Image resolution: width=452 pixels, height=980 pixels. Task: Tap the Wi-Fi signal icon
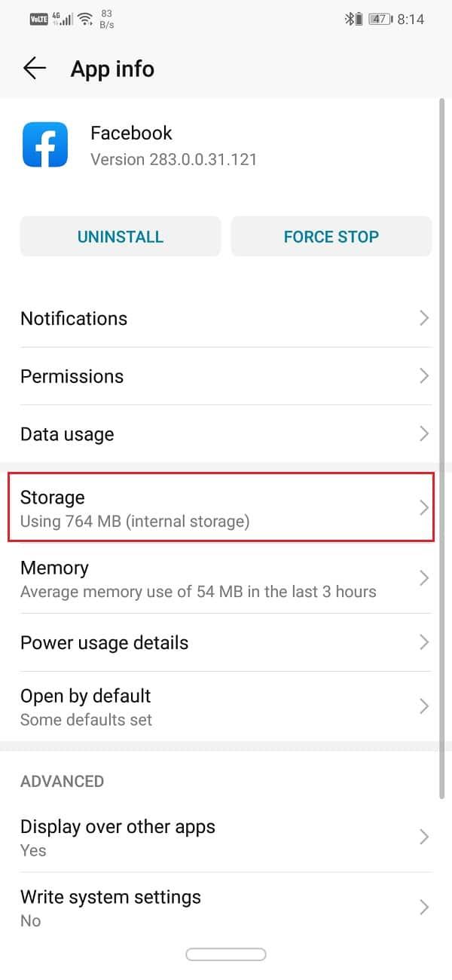(x=84, y=19)
